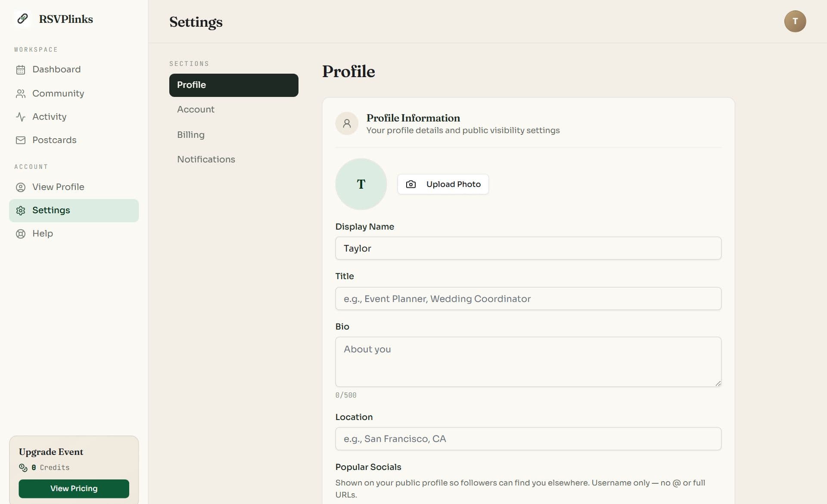Click the Title input field
The height and width of the screenshot is (504, 827).
(528, 299)
